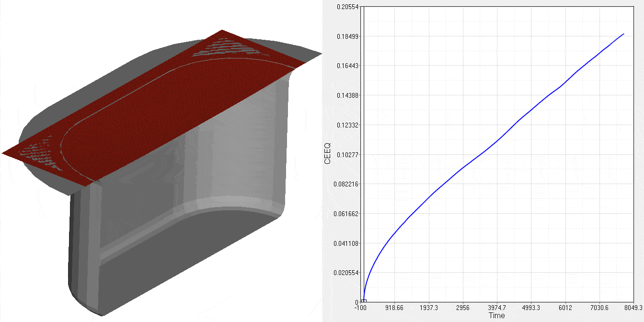Click the x-axis value 2956
The height and width of the screenshot is (322, 644).
(463, 308)
